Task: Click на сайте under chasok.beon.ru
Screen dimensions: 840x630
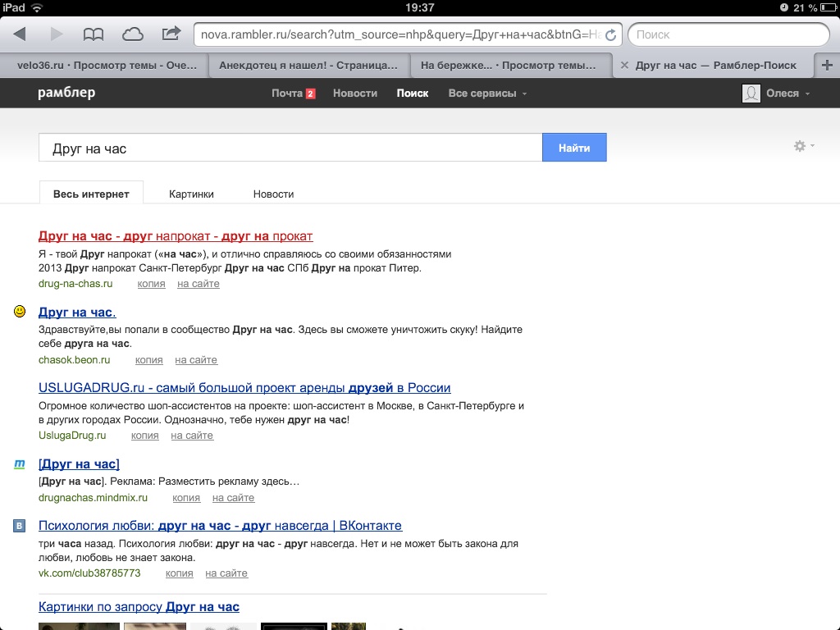Action: click(x=196, y=360)
